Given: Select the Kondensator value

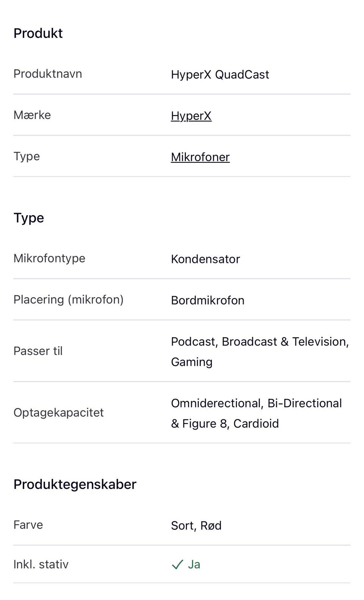Looking at the screenshot, I should [206, 259].
